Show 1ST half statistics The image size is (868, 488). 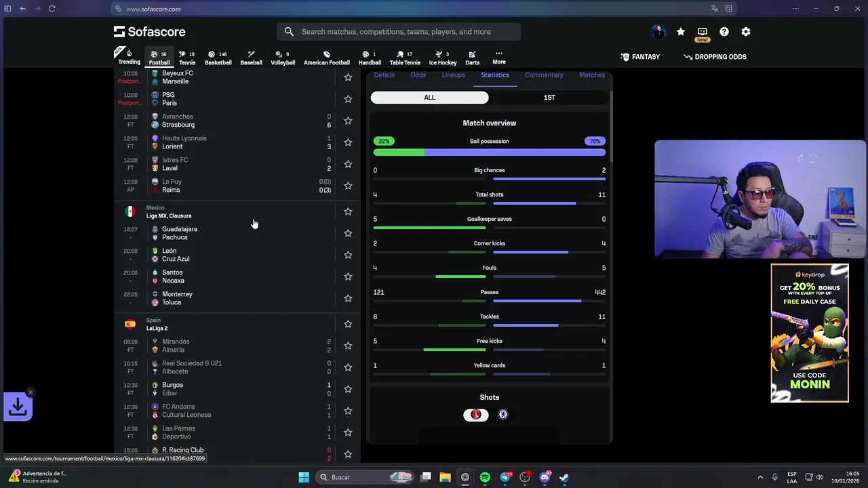[549, 98]
